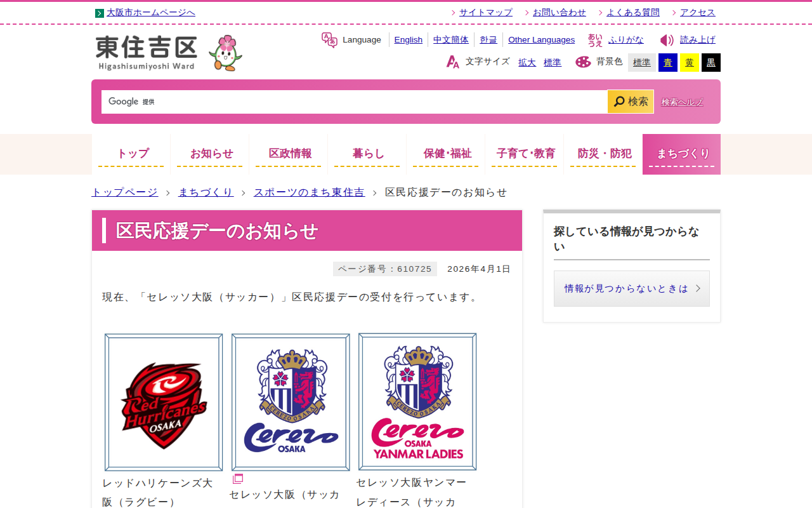Click the ふりがな hiragana icon

click(595, 40)
